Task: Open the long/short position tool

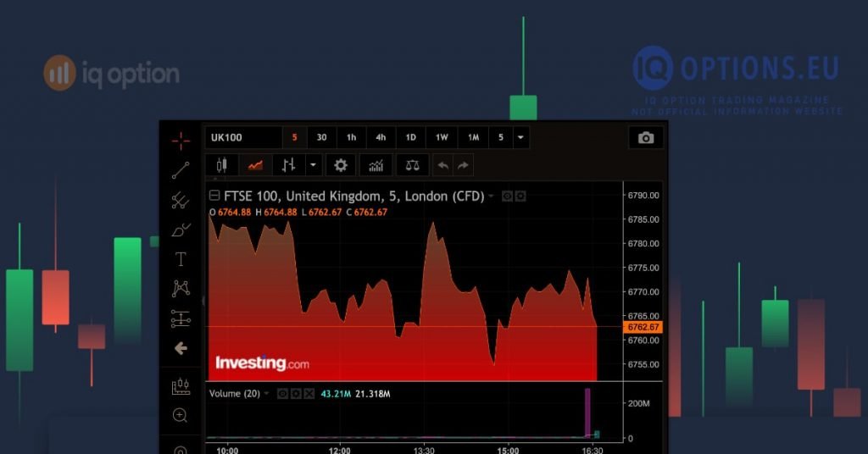Action: click(x=181, y=386)
